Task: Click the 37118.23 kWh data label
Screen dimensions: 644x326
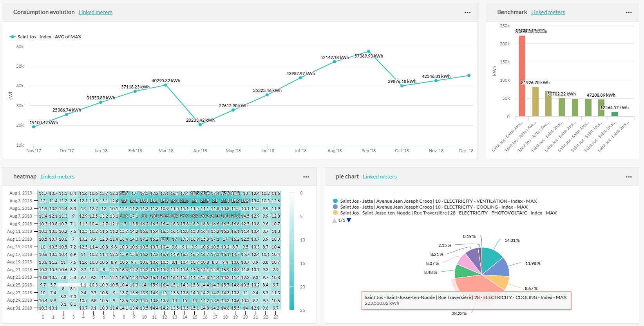Action: tap(135, 87)
